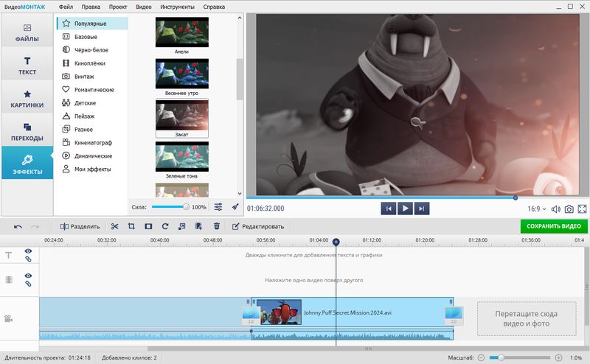Image resolution: width=590 pixels, height=364 pixels.
Task: Select the Чёрно-белое effects category
Action: coord(90,49)
